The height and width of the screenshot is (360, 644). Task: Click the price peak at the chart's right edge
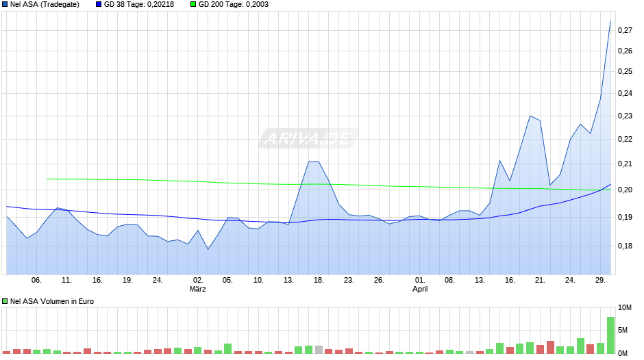(610, 21)
